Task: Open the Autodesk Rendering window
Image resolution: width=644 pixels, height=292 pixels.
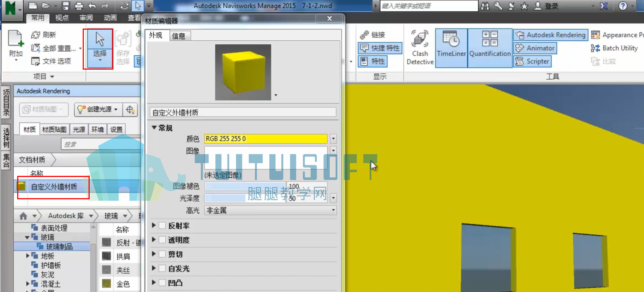Action: point(551,35)
